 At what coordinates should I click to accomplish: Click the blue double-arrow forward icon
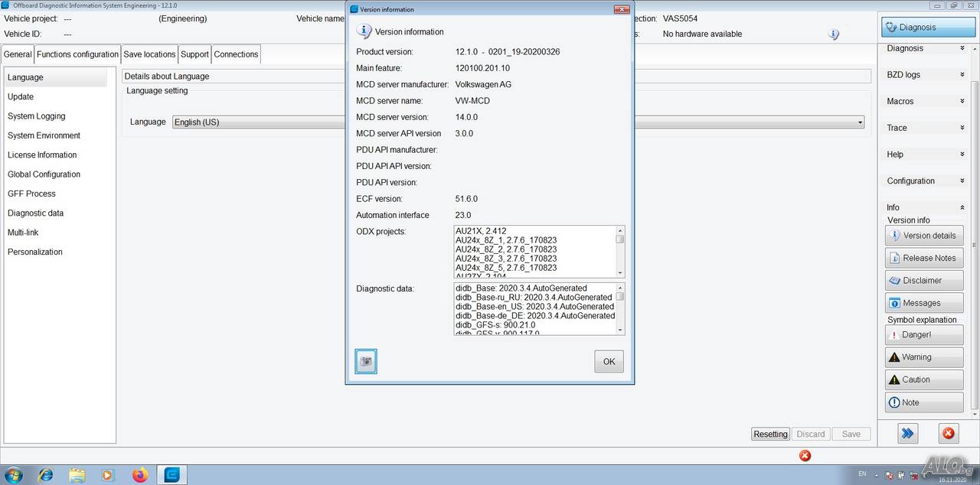coord(908,433)
